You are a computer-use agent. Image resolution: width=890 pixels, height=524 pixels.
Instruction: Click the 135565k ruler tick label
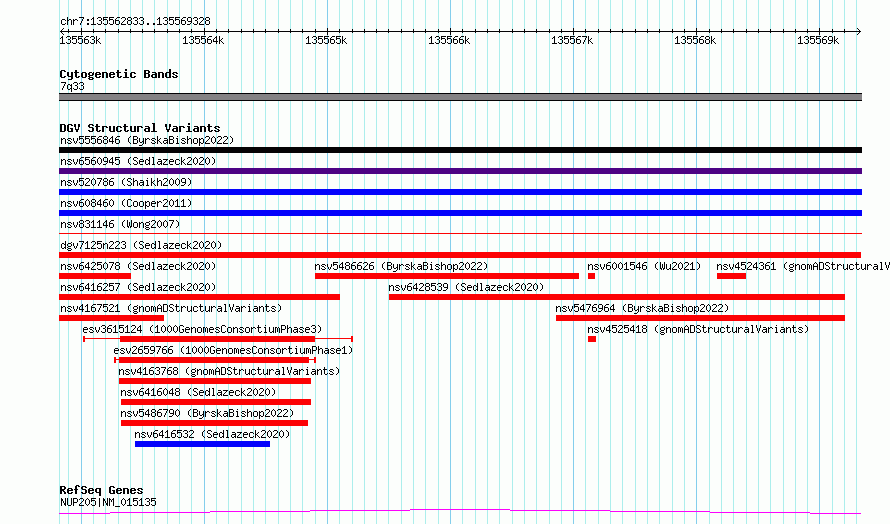(x=326, y=40)
